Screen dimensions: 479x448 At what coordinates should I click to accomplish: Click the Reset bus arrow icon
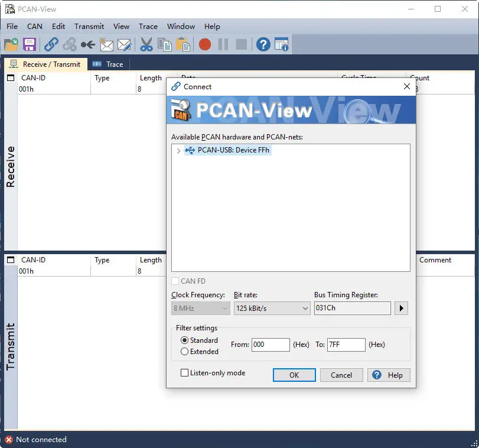click(x=88, y=45)
